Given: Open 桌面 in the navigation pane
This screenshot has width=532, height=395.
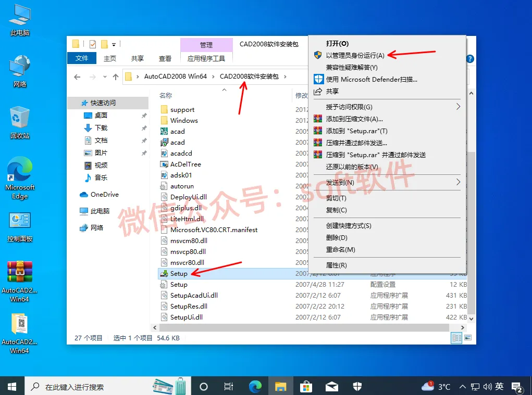Looking at the screenshot, I should pos(101,115).
